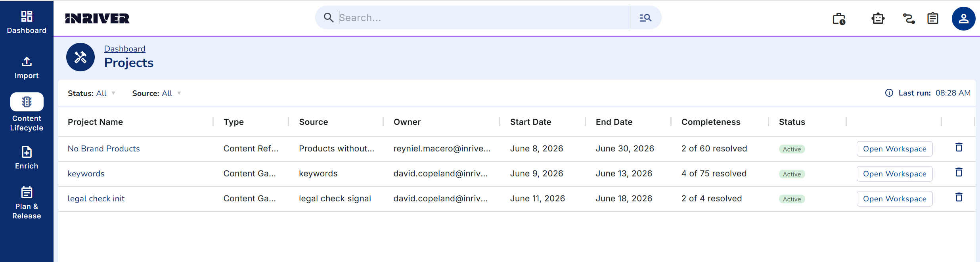Click the June 18, 2026 end date
Viewport: 980px width, 262px height.
(x=624, y=199)
